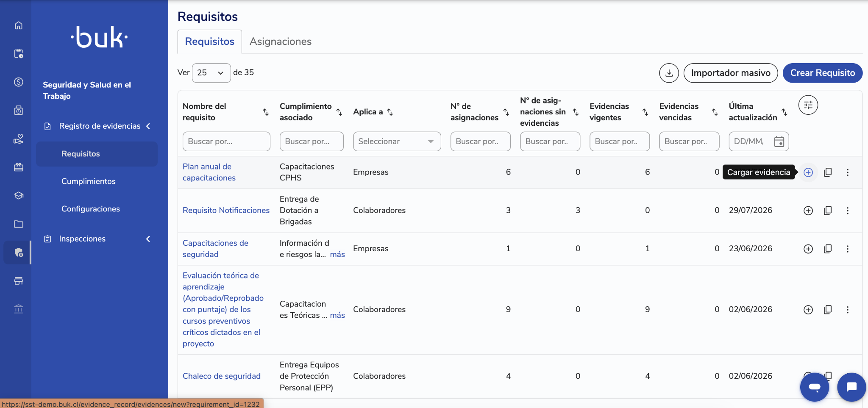Focus the Evidencias vigentes search field
This screenshot has height=408, width=868.
620,142
